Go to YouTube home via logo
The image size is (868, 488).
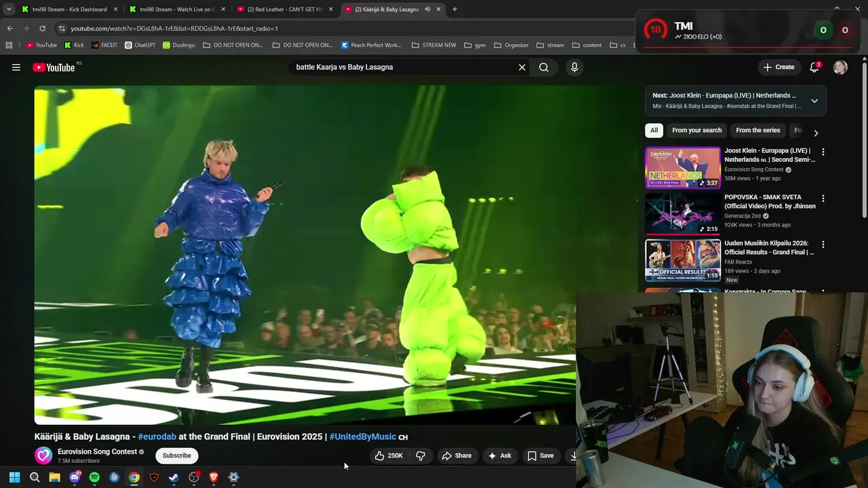point(54,67)
